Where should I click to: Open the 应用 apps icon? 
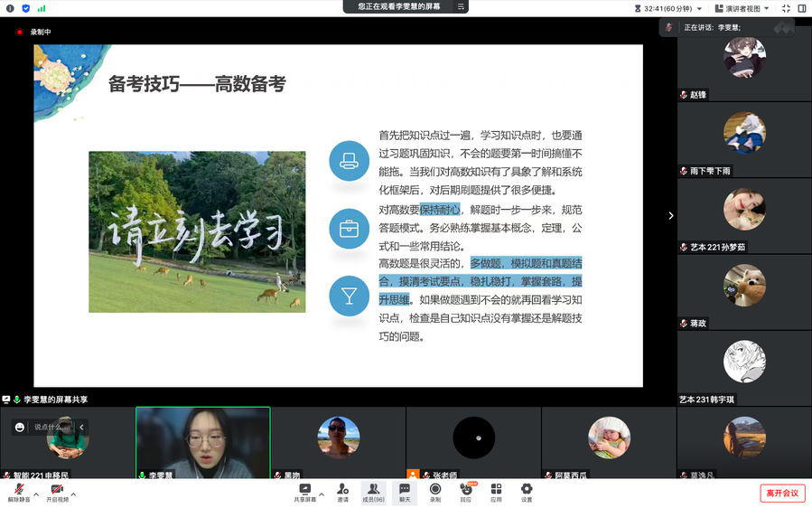(x=496, y=489)
